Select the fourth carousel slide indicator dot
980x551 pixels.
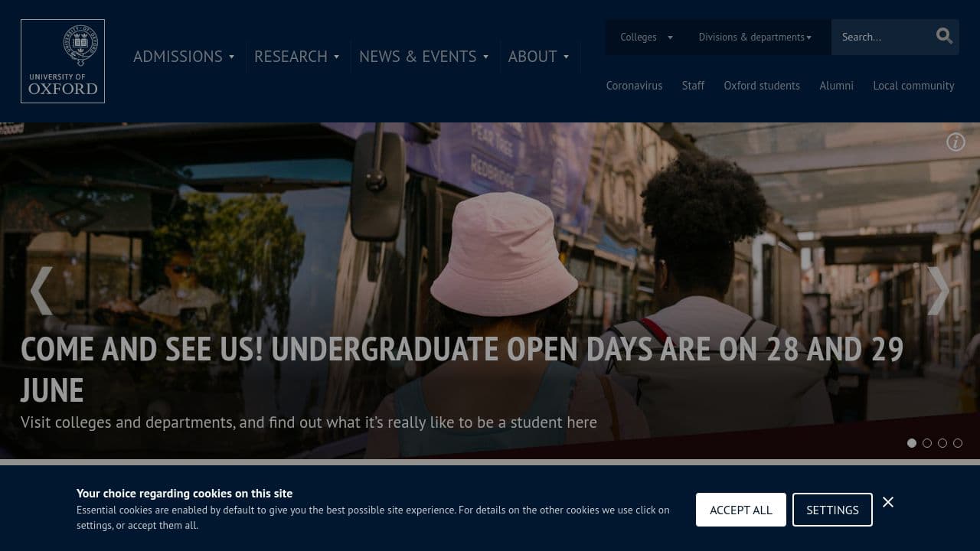[x=958, y=443]
